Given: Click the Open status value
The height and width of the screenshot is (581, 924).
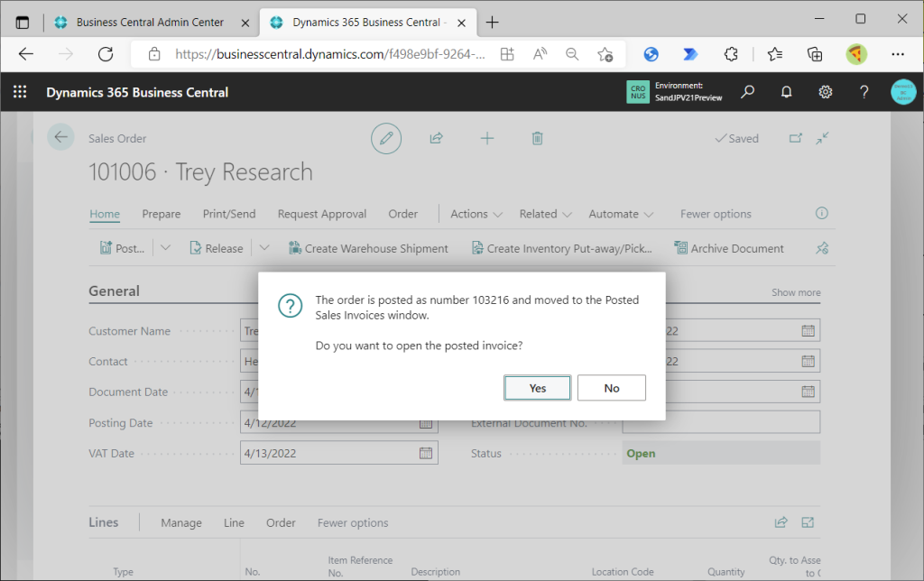Looking at the screenshot, I should (x=641, y=453).
